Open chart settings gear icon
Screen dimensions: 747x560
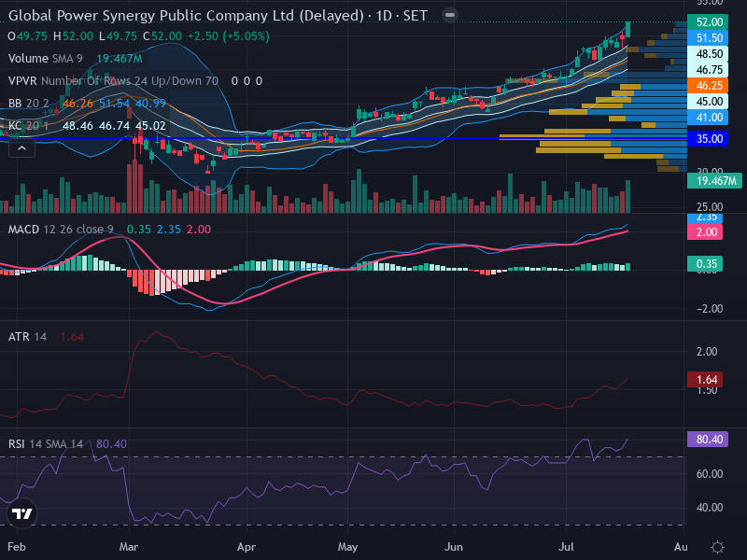point(717,547)
